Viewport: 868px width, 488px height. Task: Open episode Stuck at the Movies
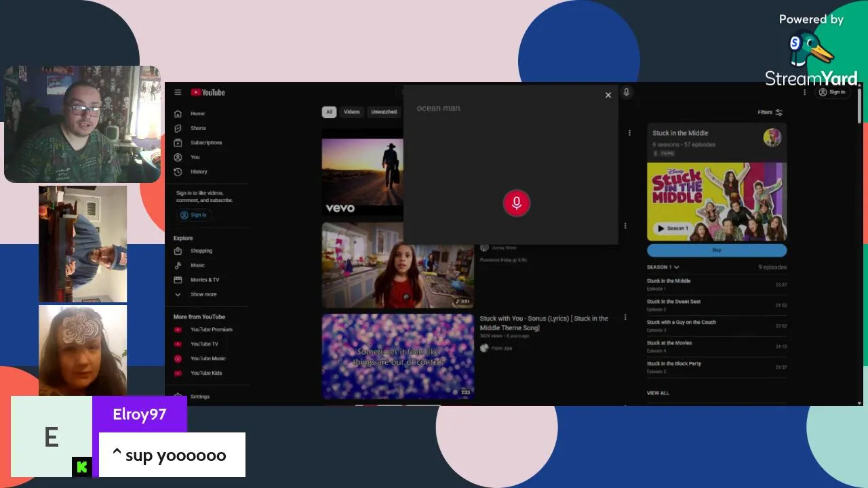[x=717, y=346]
